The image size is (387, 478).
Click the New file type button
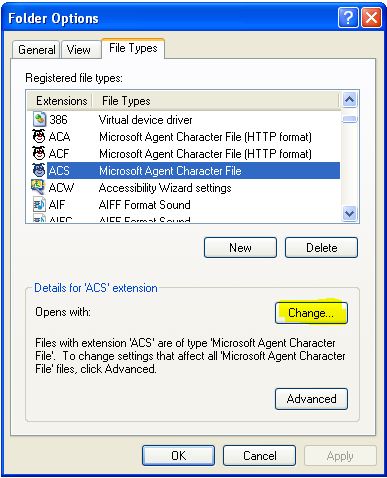click(240, 248)
